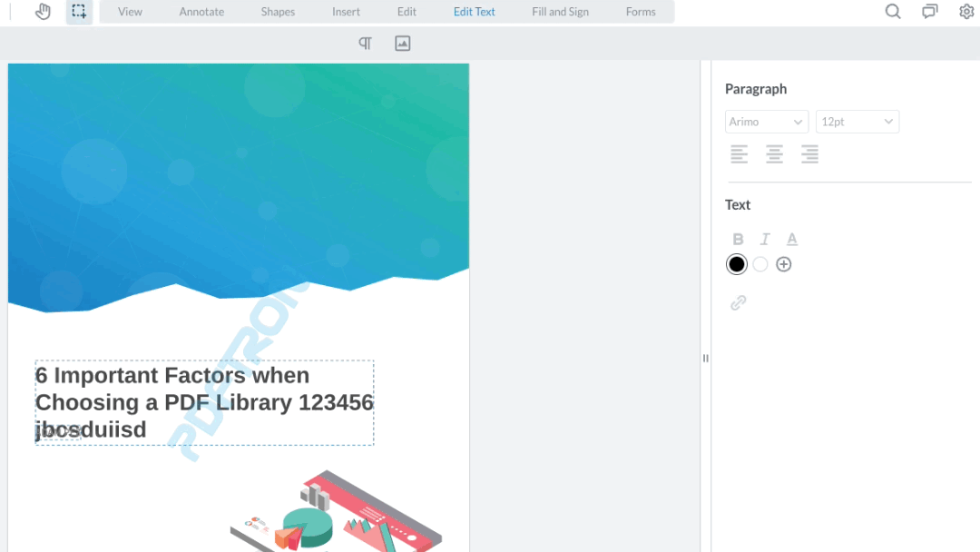Enable right text alignment

pyautogui.click(x=809, y=153)
